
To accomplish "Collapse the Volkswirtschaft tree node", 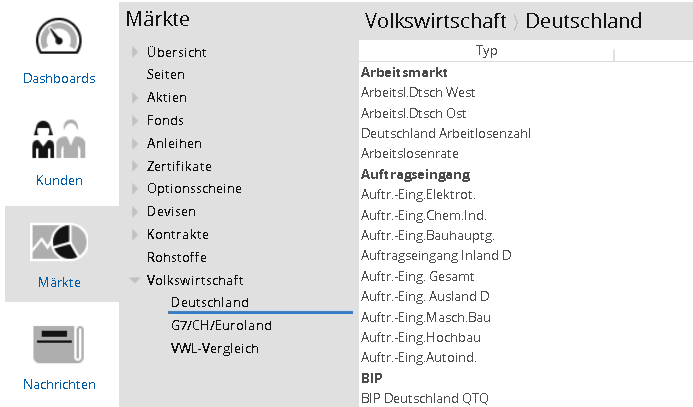I will tap(135, 281).
